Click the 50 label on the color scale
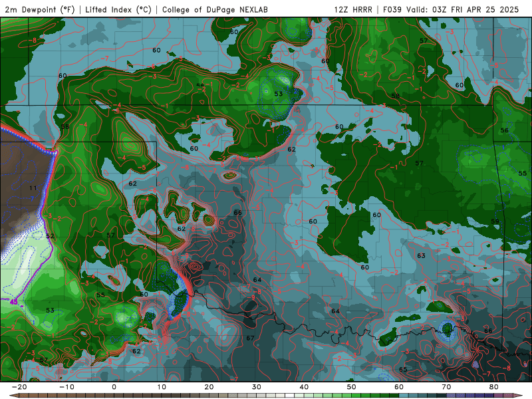 point(352,387)
